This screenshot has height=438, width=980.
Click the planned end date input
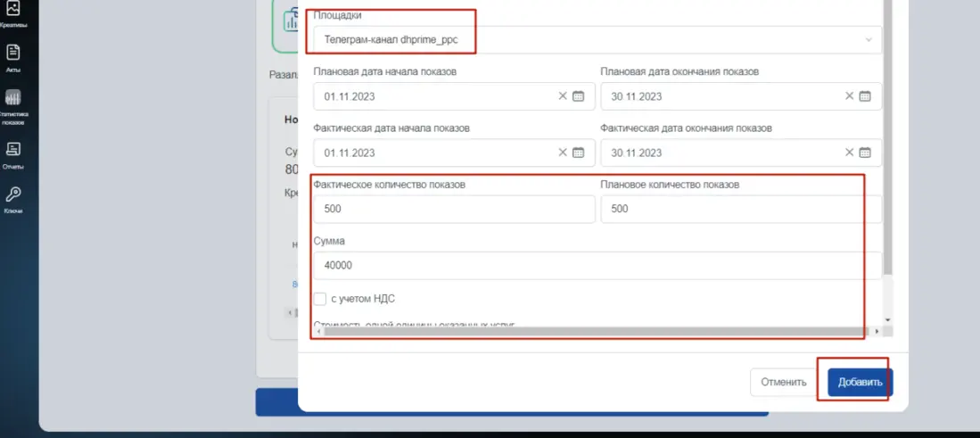(x=741, y=96)
